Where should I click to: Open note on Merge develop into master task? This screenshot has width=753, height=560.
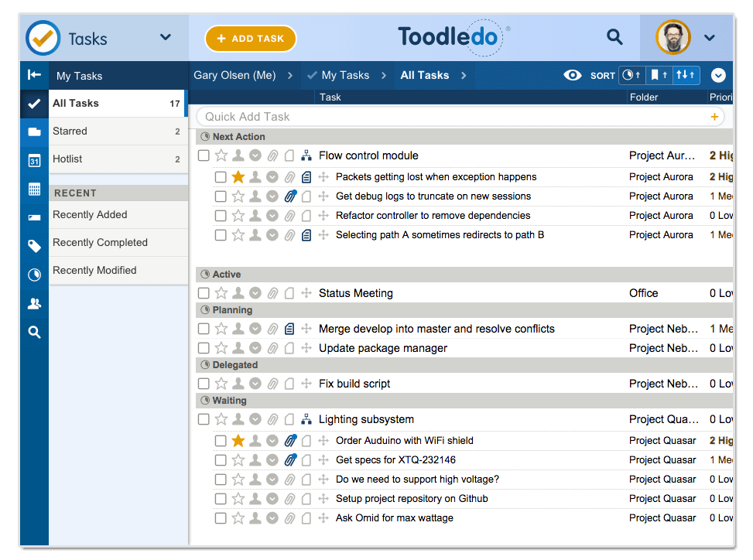click(289, 329)
